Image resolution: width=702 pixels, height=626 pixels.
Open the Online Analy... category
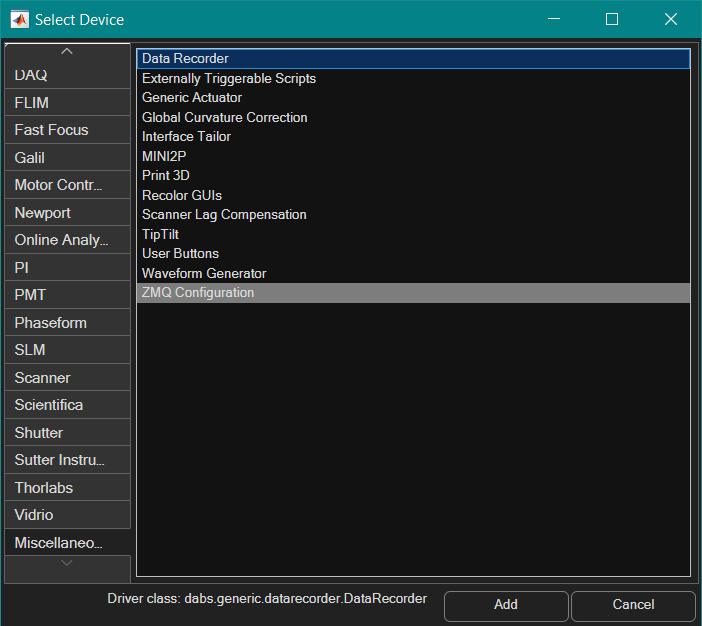pyautogui.click(x=68, y=240)
